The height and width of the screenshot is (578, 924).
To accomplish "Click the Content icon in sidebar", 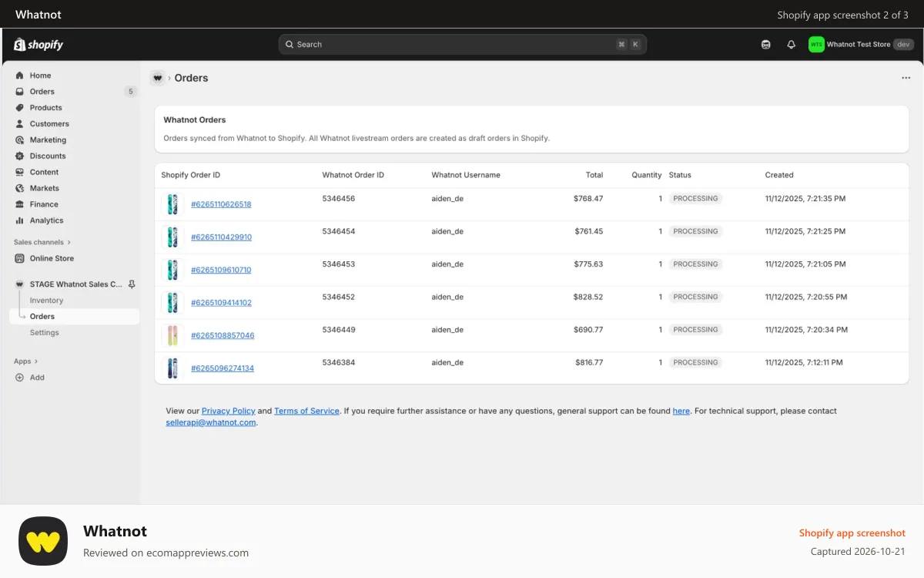I will [20, 173].
